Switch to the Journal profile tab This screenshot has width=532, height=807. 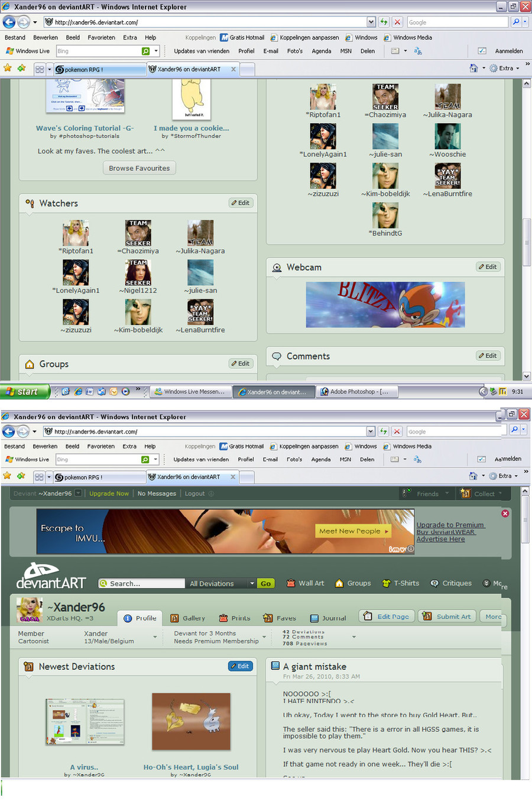click(x=328, y=618)
